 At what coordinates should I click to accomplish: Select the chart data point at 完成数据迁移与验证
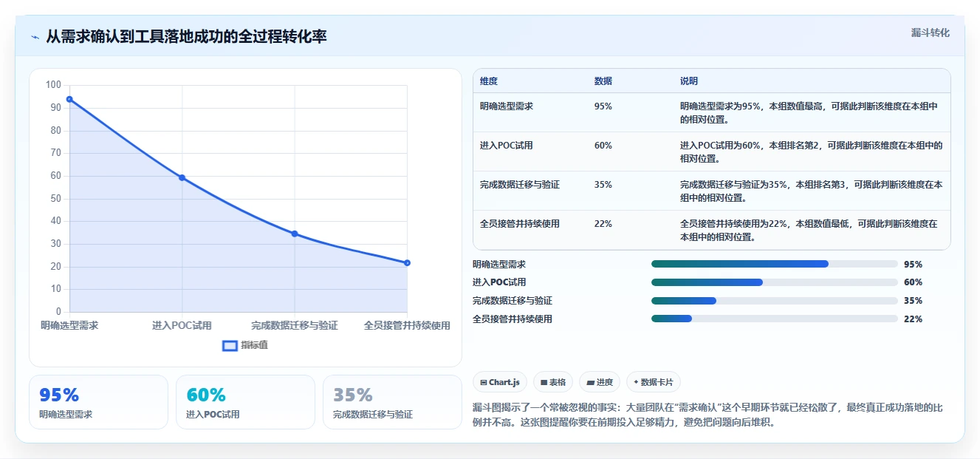pyautogui.click(x=295, y=234)
